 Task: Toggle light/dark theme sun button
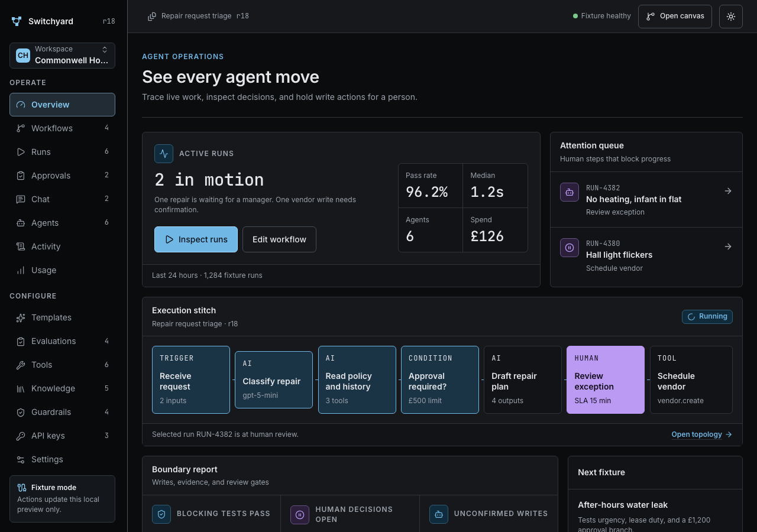coord(731,17)
